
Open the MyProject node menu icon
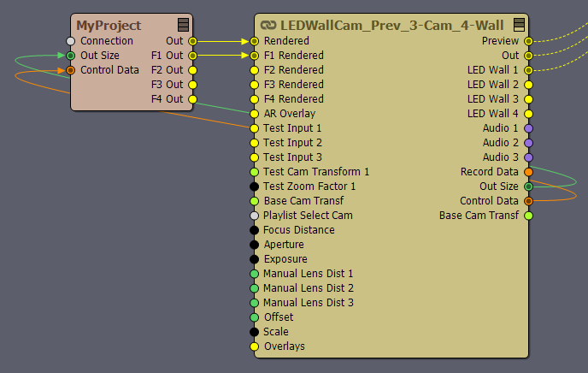183,25
